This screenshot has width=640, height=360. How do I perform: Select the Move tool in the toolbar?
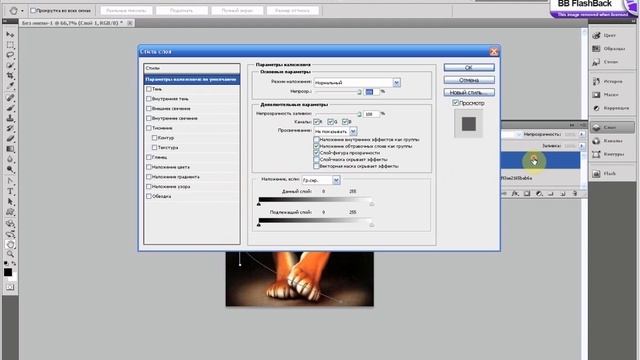(10, 35)
